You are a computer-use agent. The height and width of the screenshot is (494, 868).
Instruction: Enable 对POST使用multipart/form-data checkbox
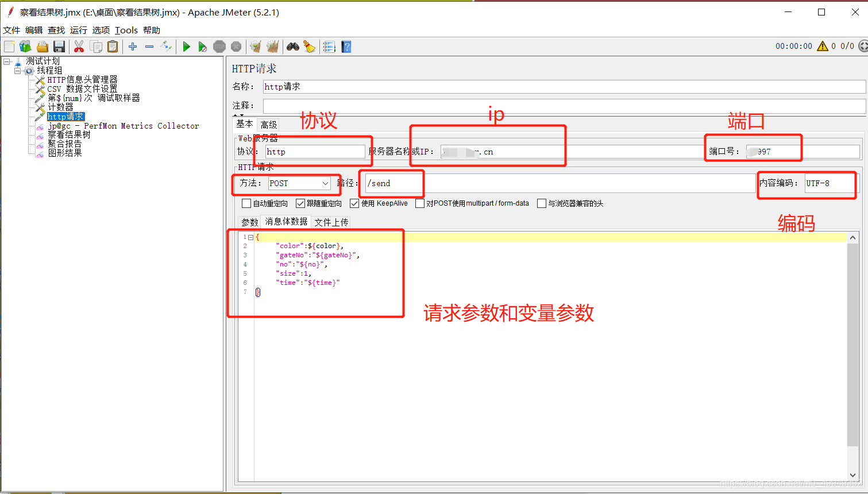tap(420, 203)
